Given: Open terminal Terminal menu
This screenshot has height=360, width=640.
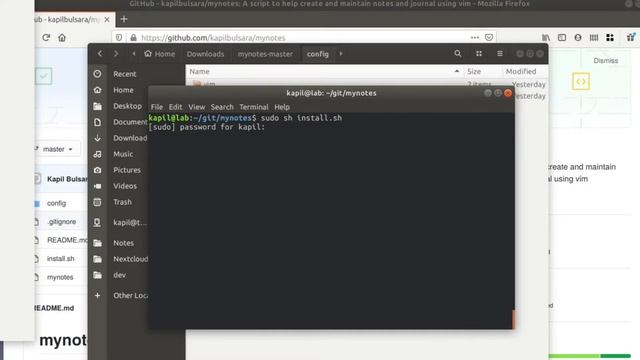Looking at the screenshot, I should pyautogui.click(x=254, y=107).
